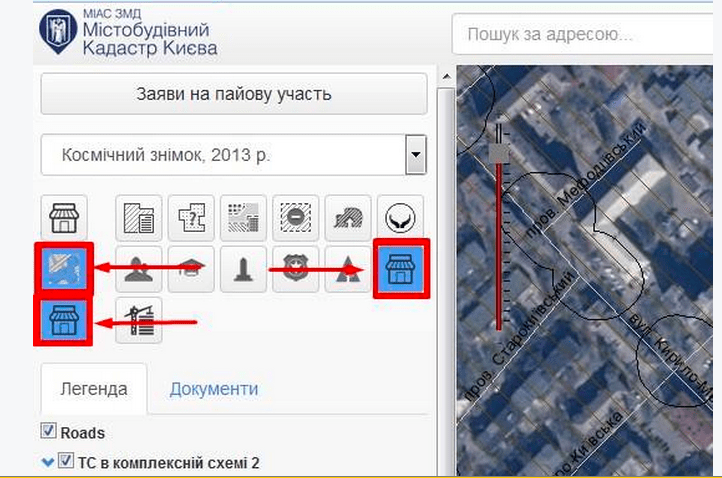Click the 'МІАС ЗМД' header text

coord(112,14)
